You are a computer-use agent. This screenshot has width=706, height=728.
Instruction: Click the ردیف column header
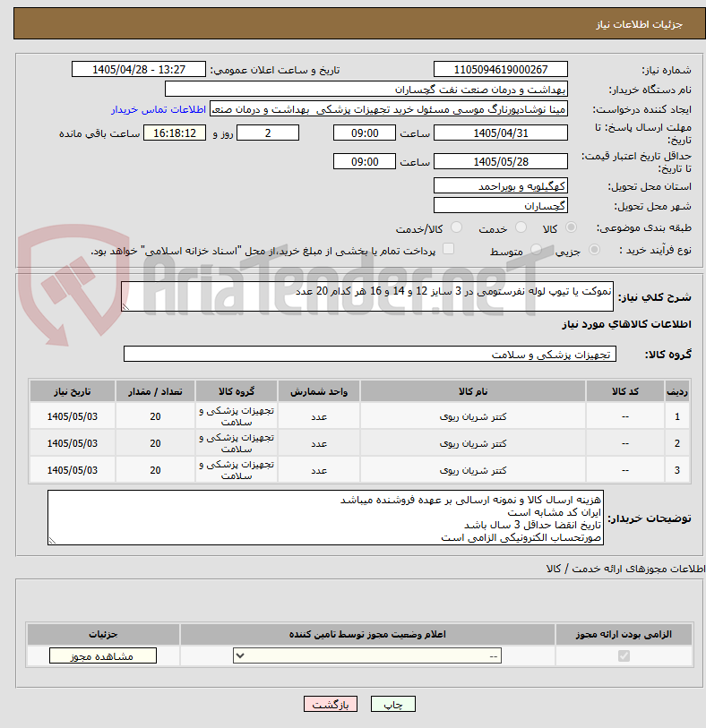[x=677, y=391]
